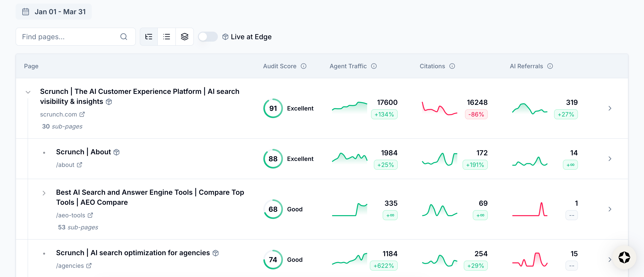The height and width of the screenshot is (277, 644).
Task: Show info tooltip for AI Referrals
Action: 550,66
